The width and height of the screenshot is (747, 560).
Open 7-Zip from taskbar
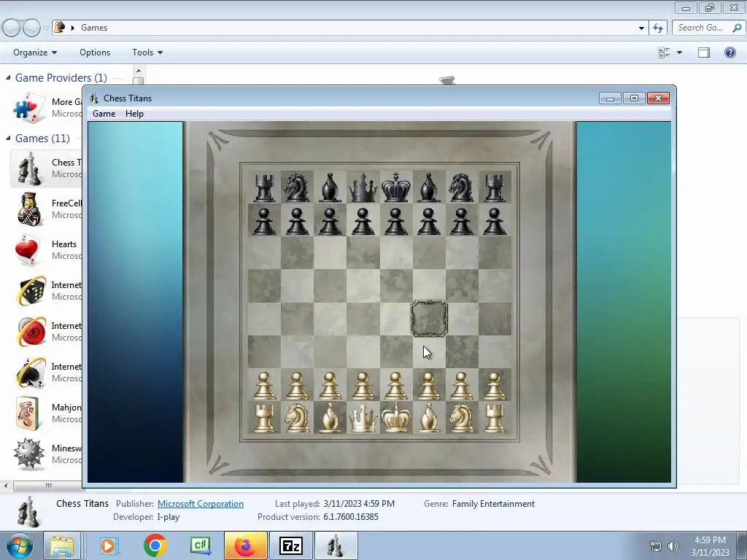(x=290, y=545)
